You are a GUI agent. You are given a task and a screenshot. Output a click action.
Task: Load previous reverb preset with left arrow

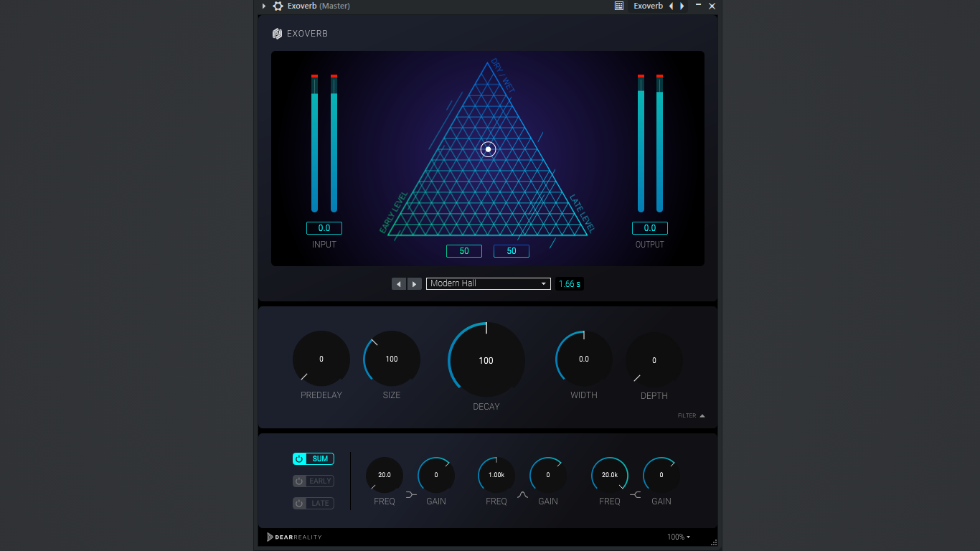click(x=399, y=284)
